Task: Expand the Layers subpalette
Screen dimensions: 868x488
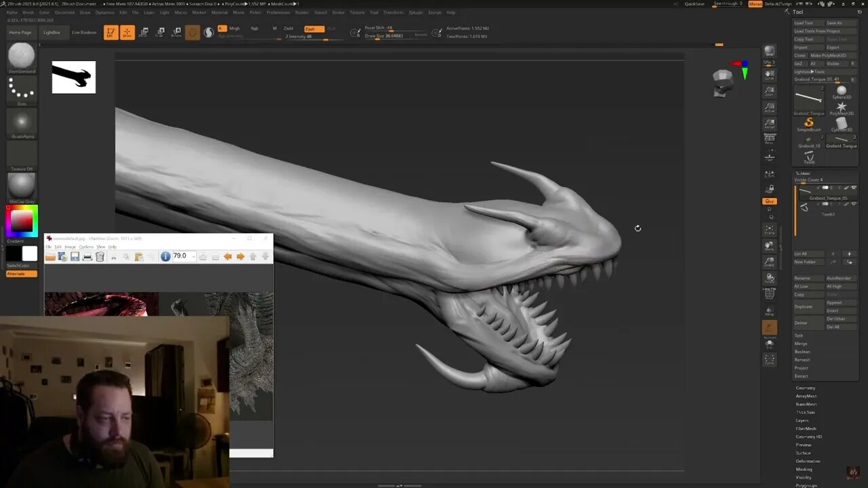Action: [802, 420]
